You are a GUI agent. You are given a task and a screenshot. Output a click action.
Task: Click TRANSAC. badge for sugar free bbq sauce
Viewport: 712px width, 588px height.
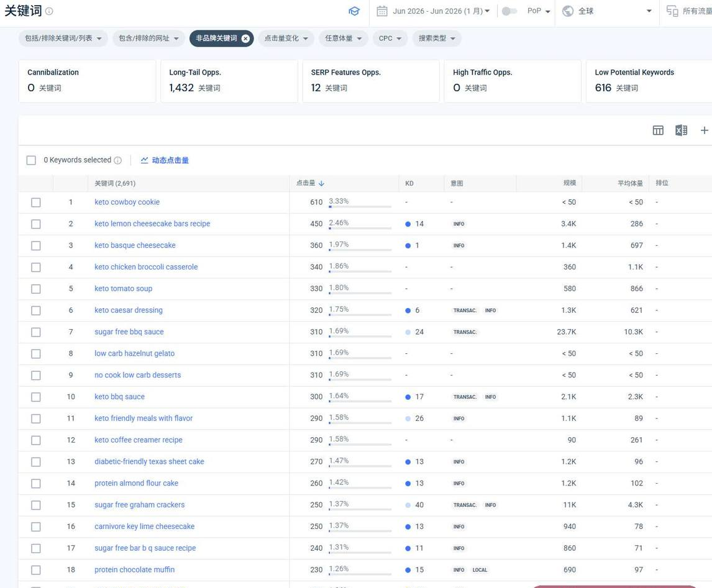(465, 332)
